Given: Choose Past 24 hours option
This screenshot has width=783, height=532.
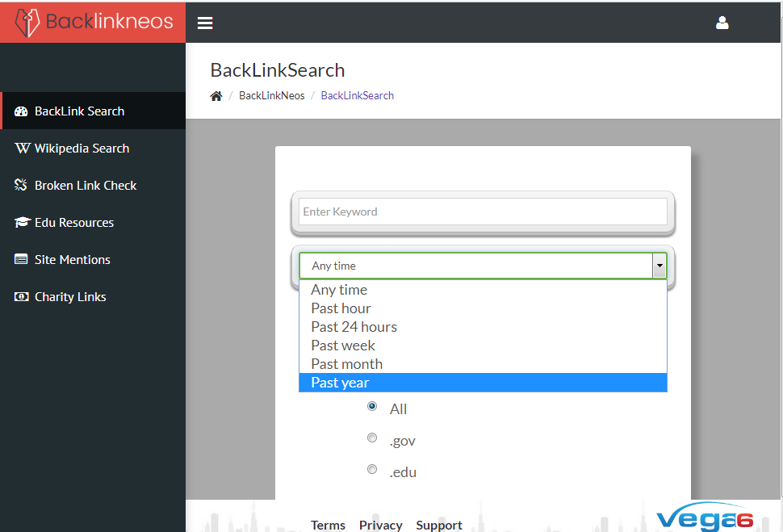Looking at the screenshot, I should tap(354, 327).
